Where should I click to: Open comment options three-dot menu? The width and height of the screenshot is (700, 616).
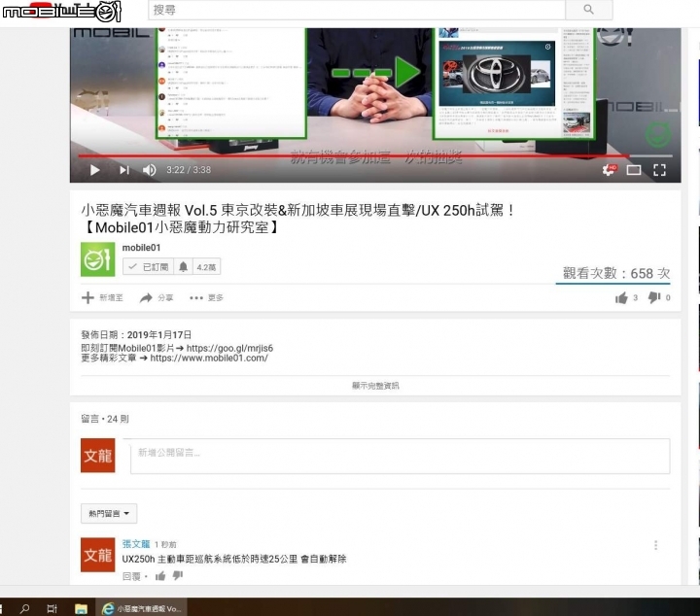pyautogui.click(x=655, y=545)
